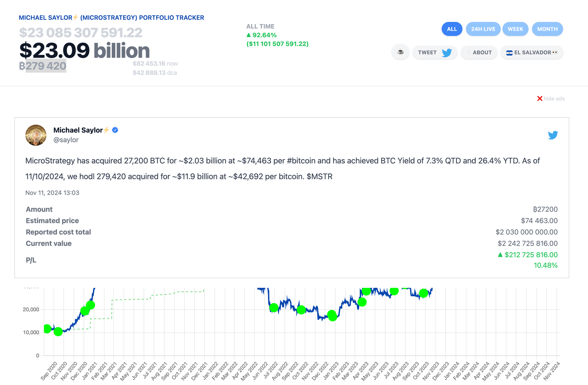Switch to the WEEK time range
The width and height of the screenshot is (588, 385).
coord(515,29)
